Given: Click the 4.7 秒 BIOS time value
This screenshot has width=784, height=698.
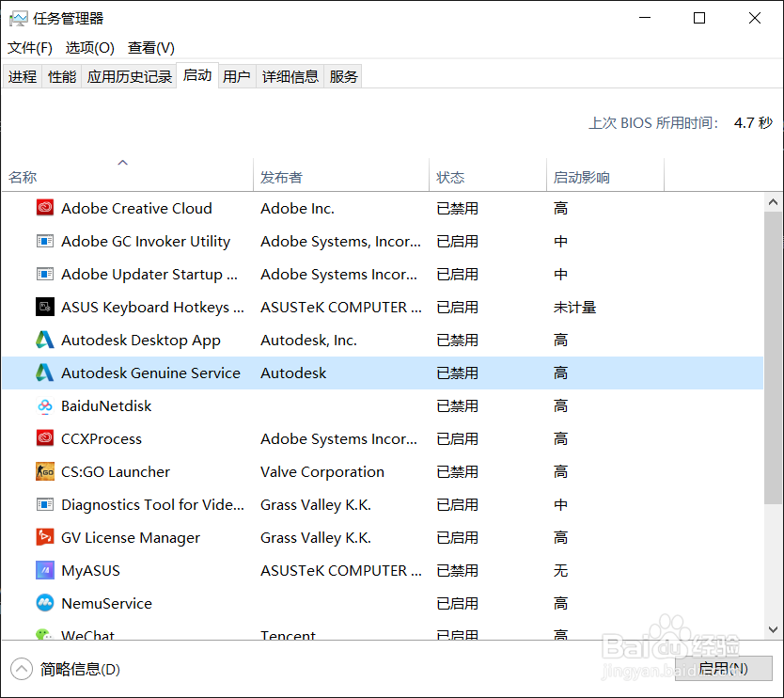Looking at the screenshot, I should (x=753, y=122).
